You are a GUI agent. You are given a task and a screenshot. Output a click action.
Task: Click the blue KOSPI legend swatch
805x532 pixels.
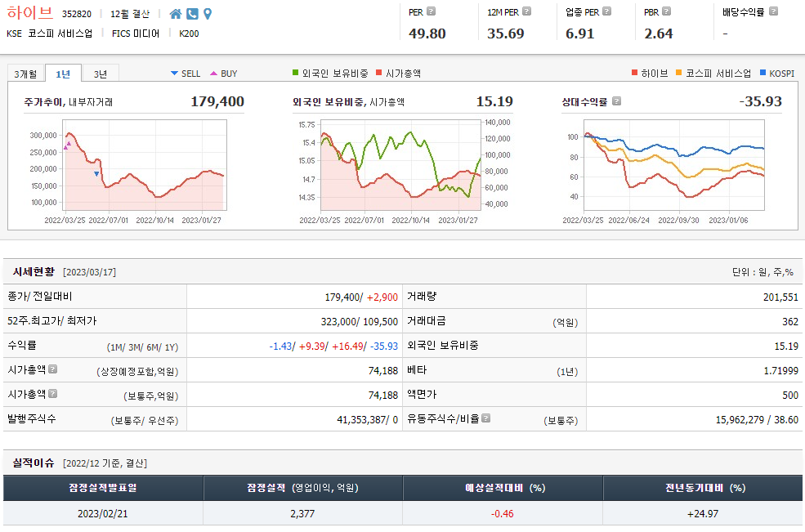tap(763, 73)
